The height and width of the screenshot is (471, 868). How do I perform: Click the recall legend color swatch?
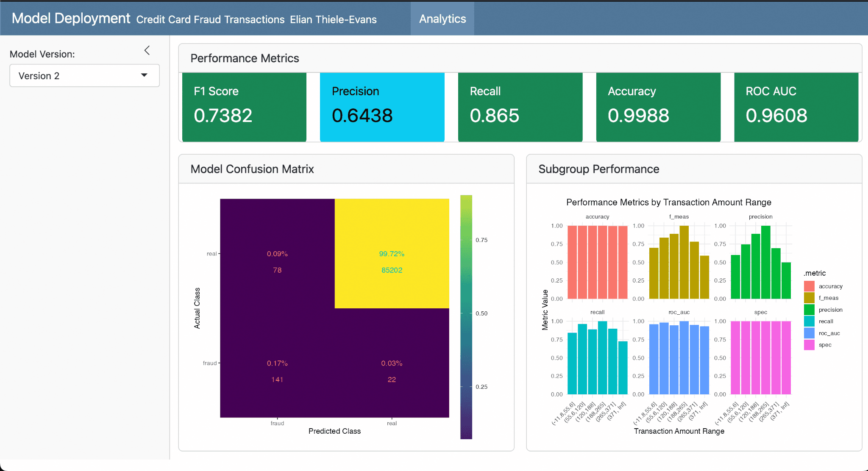[809, 321]
